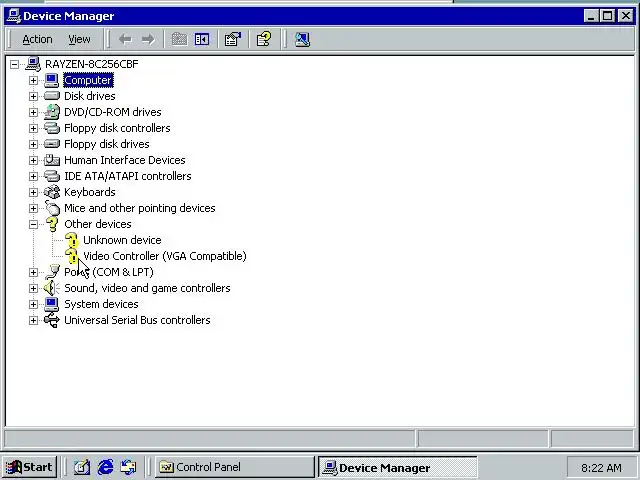
Task: Click Scan for hardware changes icon
Action: click(302, 39)
